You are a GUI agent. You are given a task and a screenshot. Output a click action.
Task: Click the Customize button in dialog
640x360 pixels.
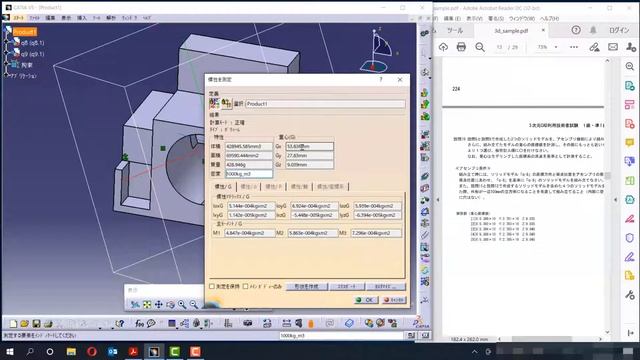point(386,287)
